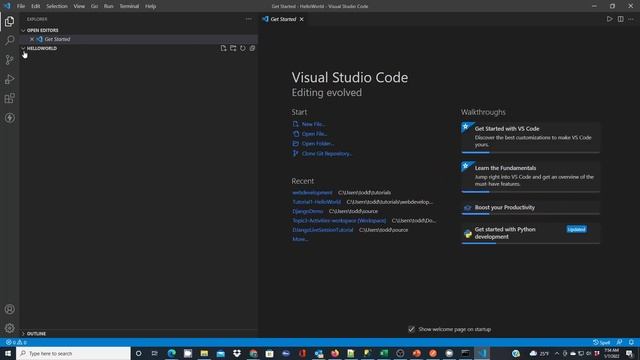640x360 pixels.
Task: Refresh the HELLOWORLD explorer
Action: 243,48
